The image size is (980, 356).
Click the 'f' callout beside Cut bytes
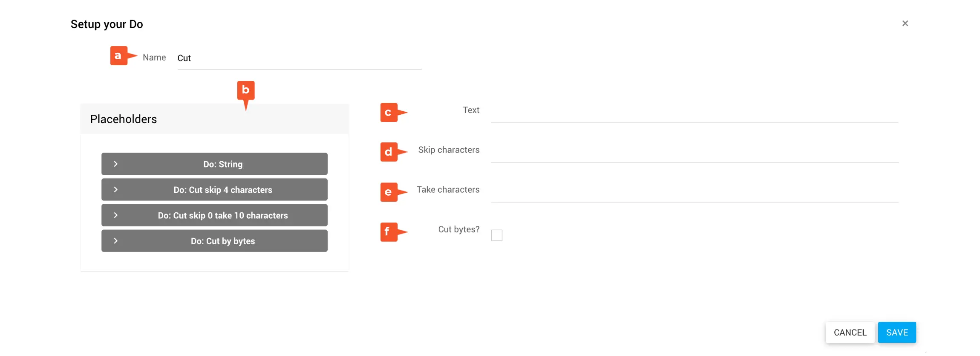pyautogui.click(x=389, y=232)
